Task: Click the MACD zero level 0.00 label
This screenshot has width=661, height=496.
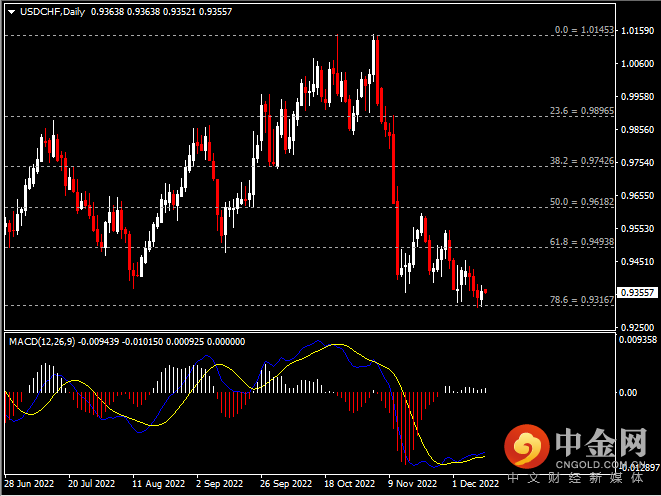Action: click(630, 393)
